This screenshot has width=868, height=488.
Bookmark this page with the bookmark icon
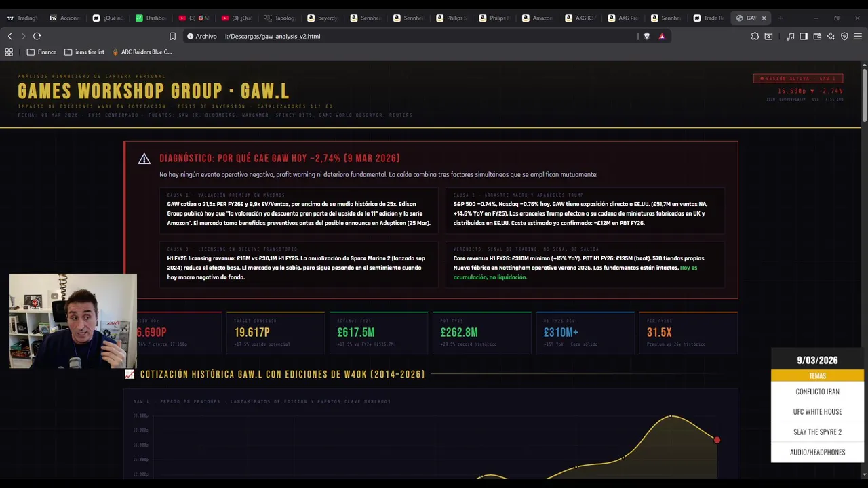pyautogui.click(x=172, y=36)
